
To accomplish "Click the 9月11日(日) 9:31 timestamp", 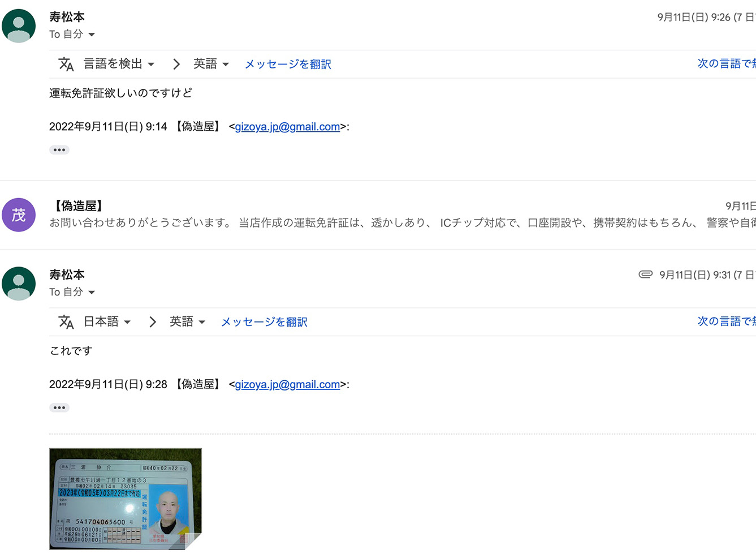I will pyautogui.click(x=707, y=275).
